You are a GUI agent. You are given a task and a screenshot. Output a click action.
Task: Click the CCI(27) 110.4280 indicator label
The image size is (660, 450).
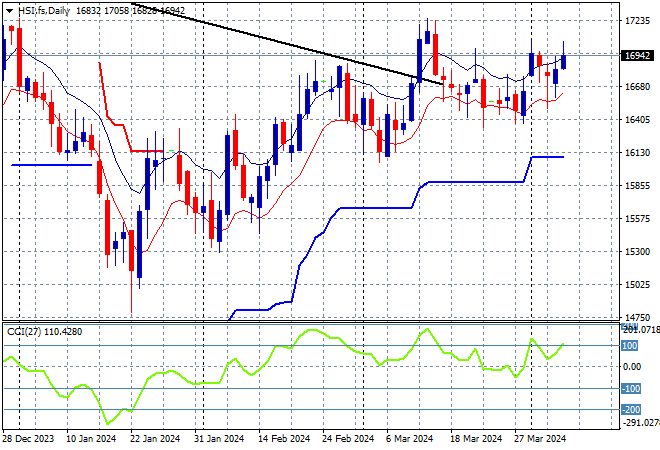pos(45,332)
